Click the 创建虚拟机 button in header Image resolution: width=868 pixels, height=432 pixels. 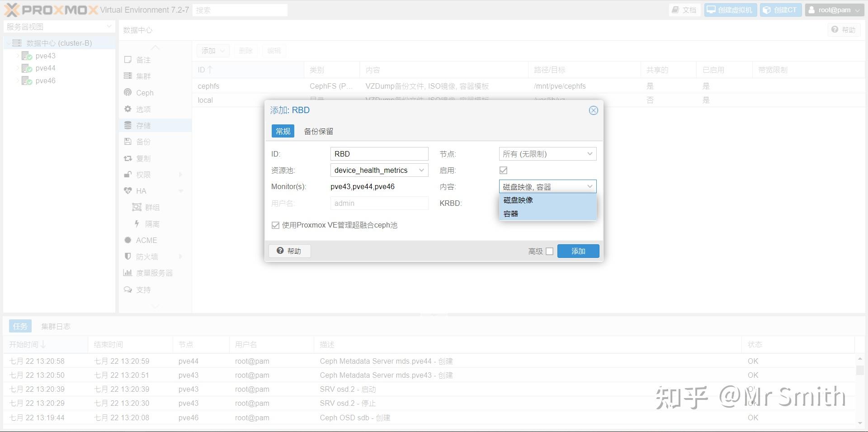[x=730, y=9]
